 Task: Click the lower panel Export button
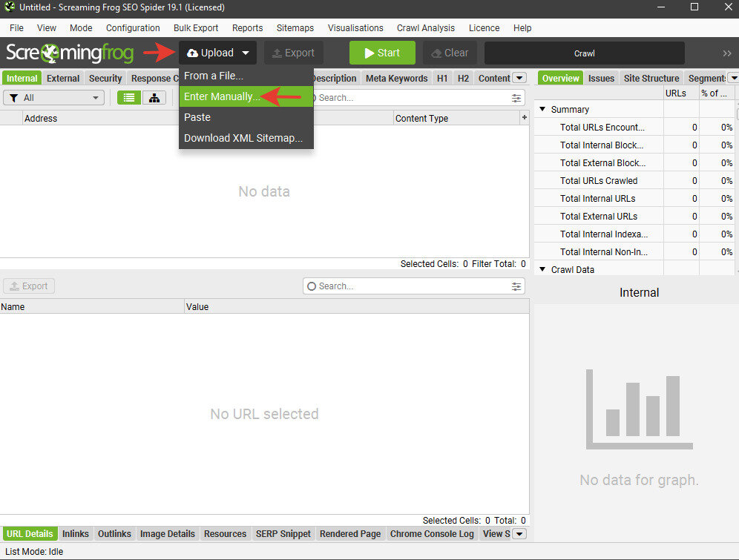pos(29,286)
